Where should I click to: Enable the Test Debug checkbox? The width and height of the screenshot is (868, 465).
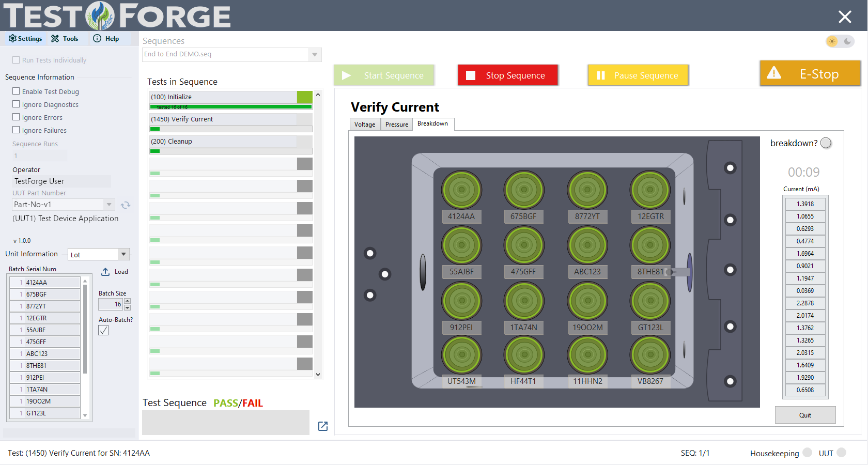[x=16, y=91]
